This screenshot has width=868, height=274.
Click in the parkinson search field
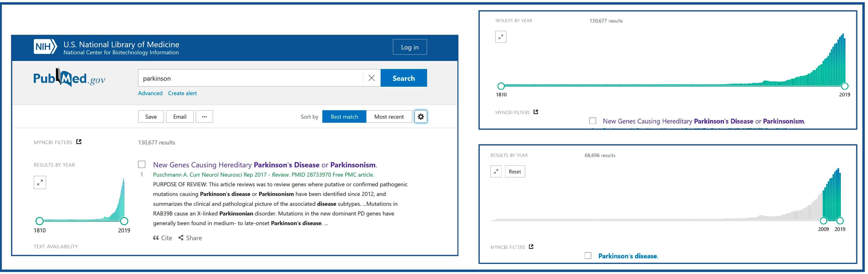[249, 78]
